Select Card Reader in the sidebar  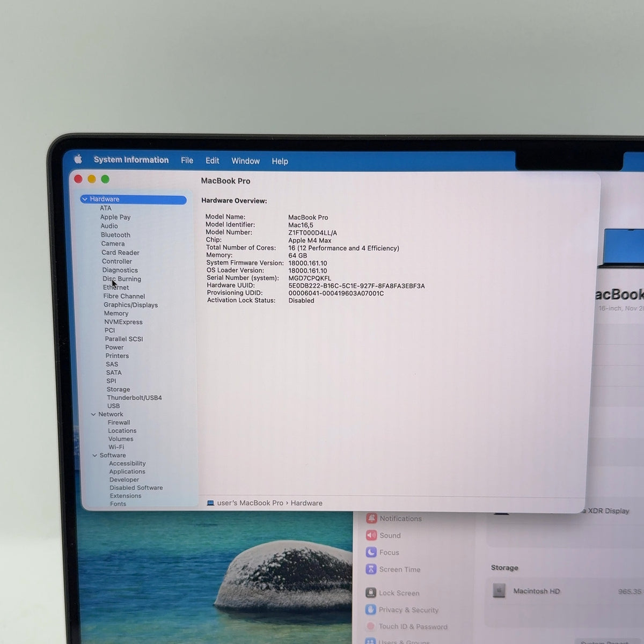click(x=120, y=253)
